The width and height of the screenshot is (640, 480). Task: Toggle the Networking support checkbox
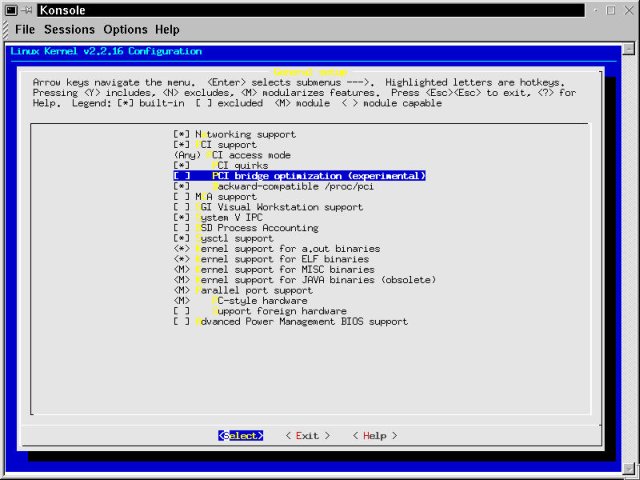coord(181,134)
